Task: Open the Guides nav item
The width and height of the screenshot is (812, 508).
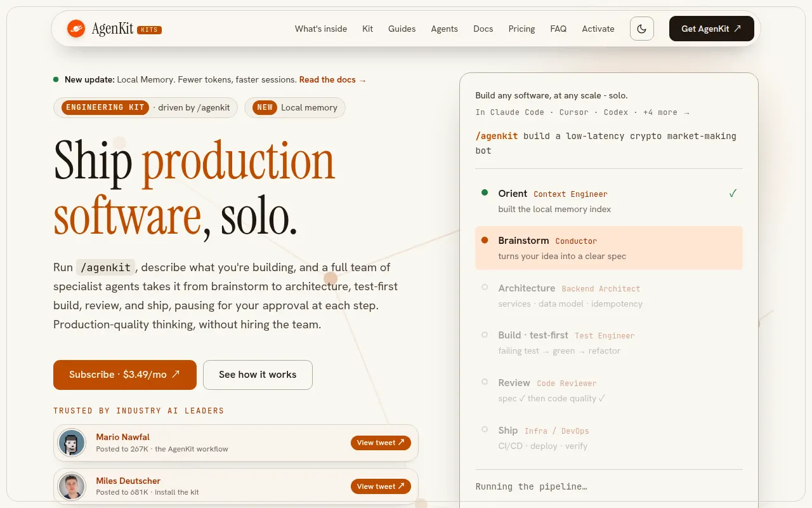Action: click(402, 29)
